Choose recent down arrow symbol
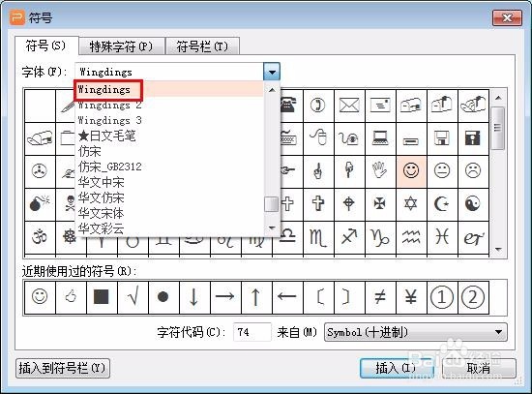 point(194,297)
